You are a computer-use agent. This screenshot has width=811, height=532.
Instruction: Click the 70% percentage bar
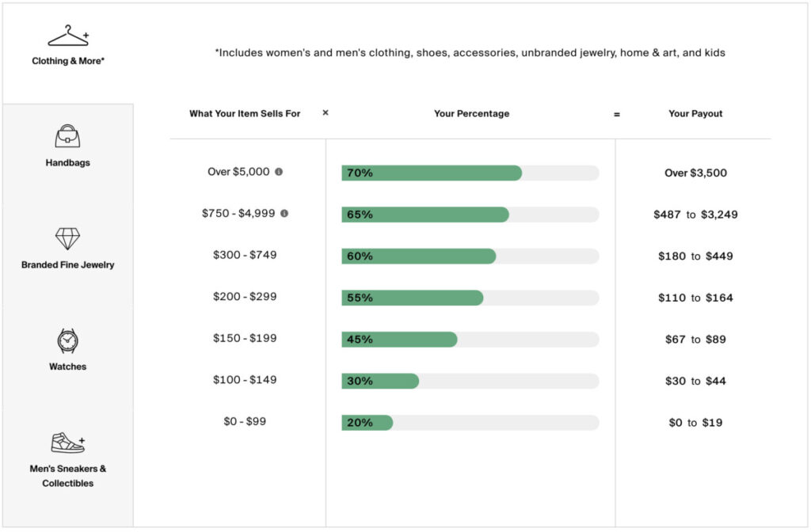click(470, 173)
